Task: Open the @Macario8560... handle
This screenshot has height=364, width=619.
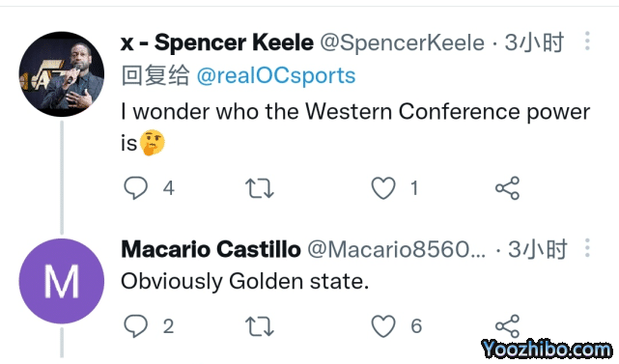Action: 396,249
